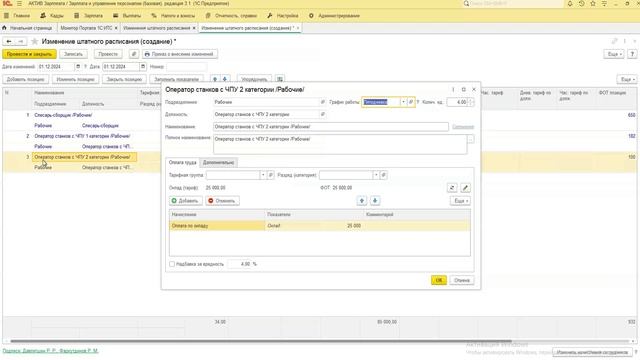
Task: Click OK button in dialog
Action: click(x=439, y=280)
